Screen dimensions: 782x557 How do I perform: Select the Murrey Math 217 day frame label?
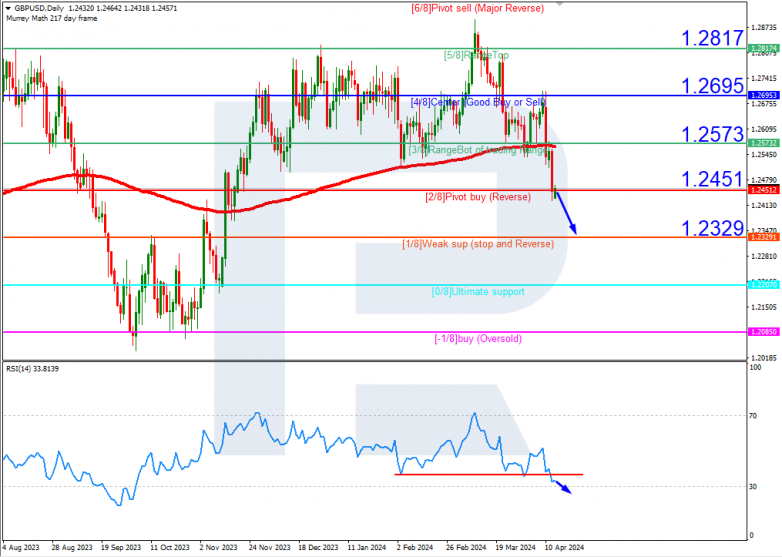(x=52, y=18)
